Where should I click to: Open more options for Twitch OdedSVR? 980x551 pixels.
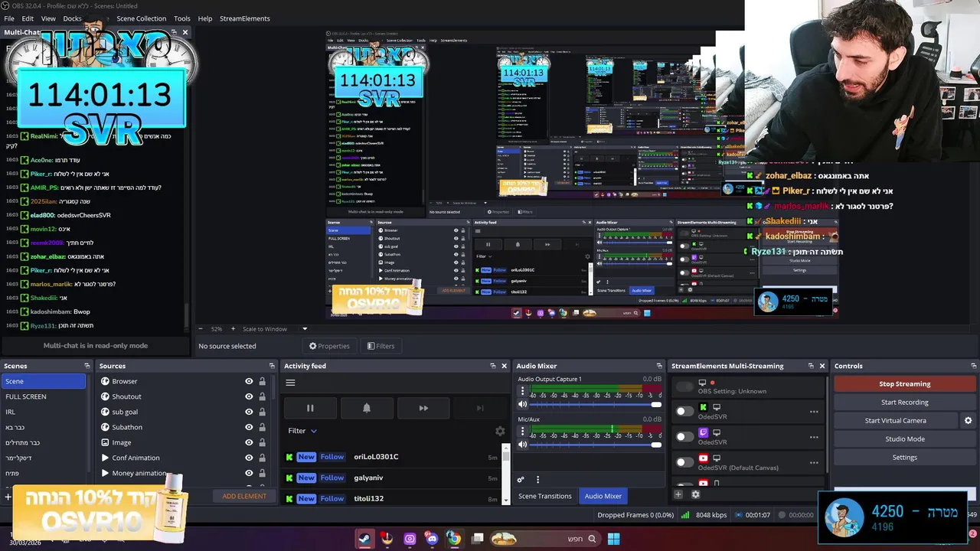coord(814,437)
